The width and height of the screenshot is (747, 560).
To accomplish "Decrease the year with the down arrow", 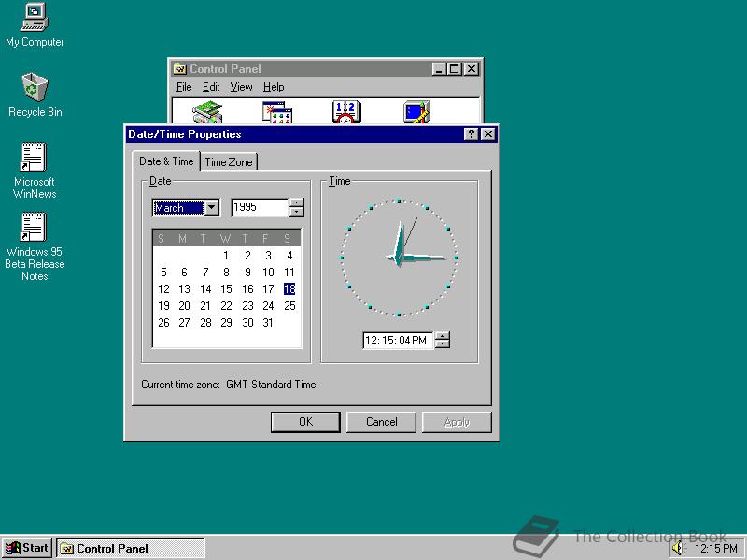I will tap(296, 212).
